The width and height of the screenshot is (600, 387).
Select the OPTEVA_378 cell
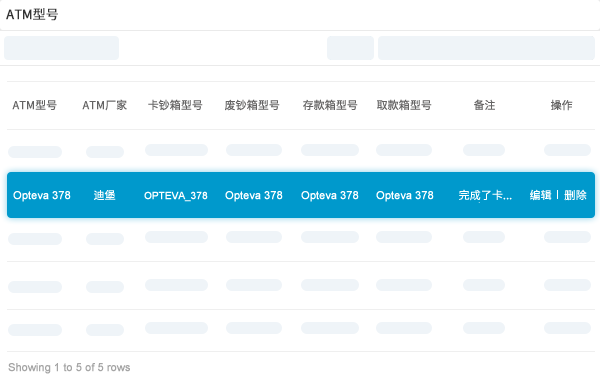click(x=176, y=196)
